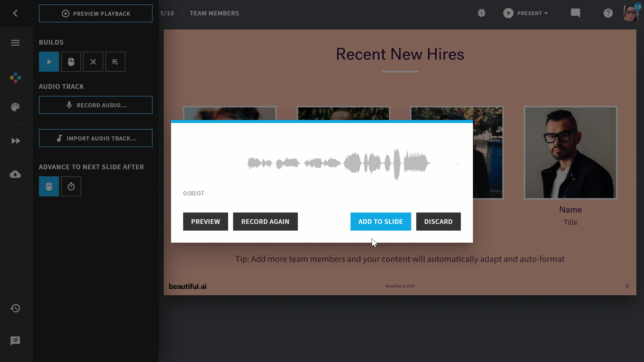Open the user profile avatar
The height and width of the screenshot is (362, 644).
631,13
